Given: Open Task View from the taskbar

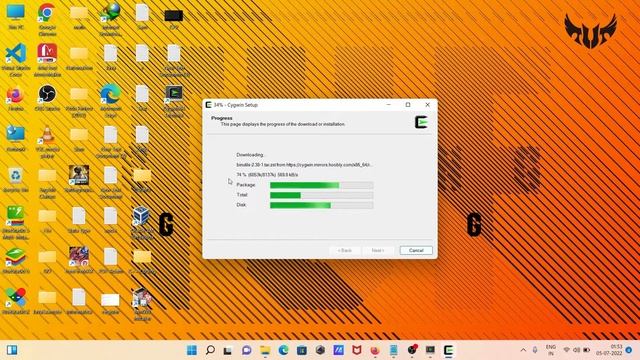Looking at the screenshot, I should point(228,350).
